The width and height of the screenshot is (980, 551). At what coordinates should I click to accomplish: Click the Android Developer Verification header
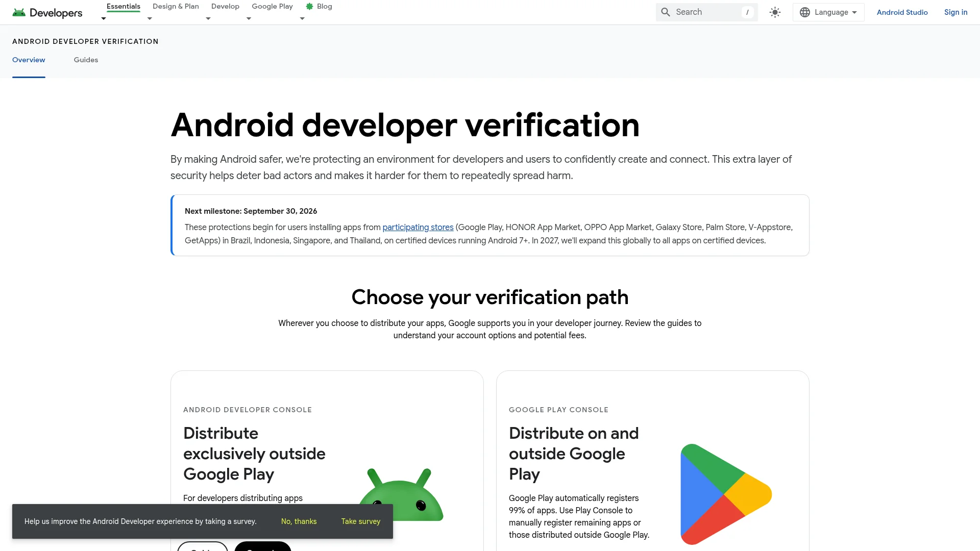(85, 41)
